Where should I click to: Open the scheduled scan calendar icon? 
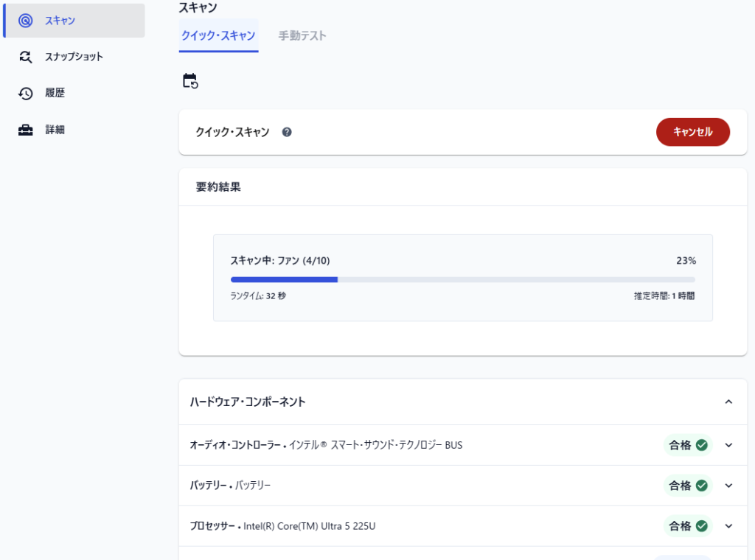190,81
